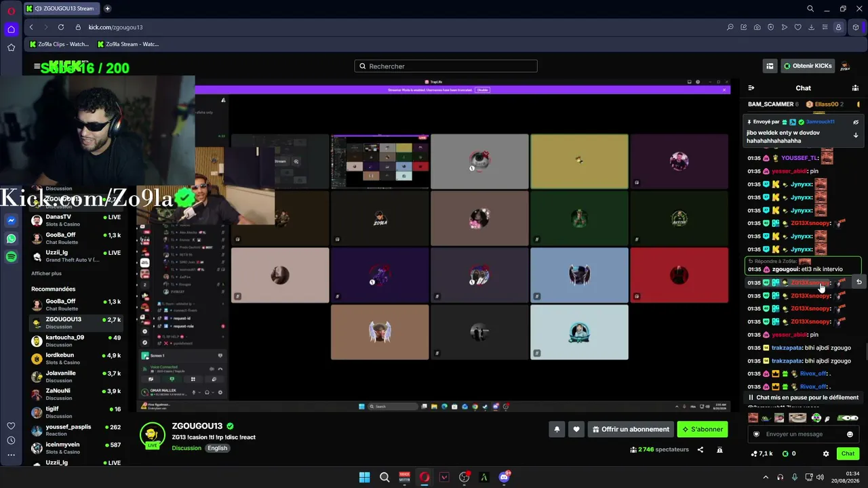The image size is (868, 488).
Task: Open ZaNouNi recommended channel
Action: click(76, 394)
